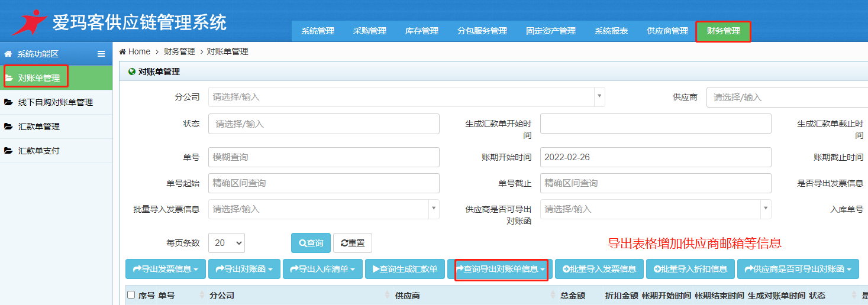Switch to 系统报表 tab
Screen dimensions: 868x305
tap(611, 31)
